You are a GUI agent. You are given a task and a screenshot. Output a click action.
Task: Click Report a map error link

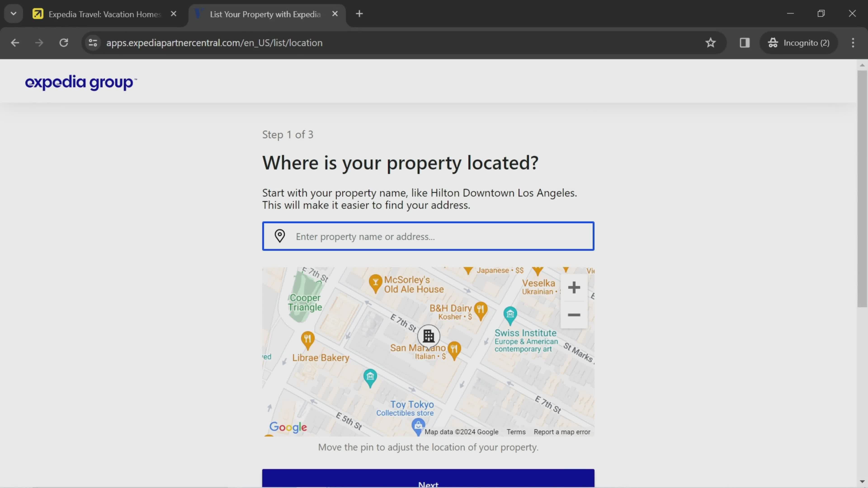pyautogui.click(x=562, y=432)
